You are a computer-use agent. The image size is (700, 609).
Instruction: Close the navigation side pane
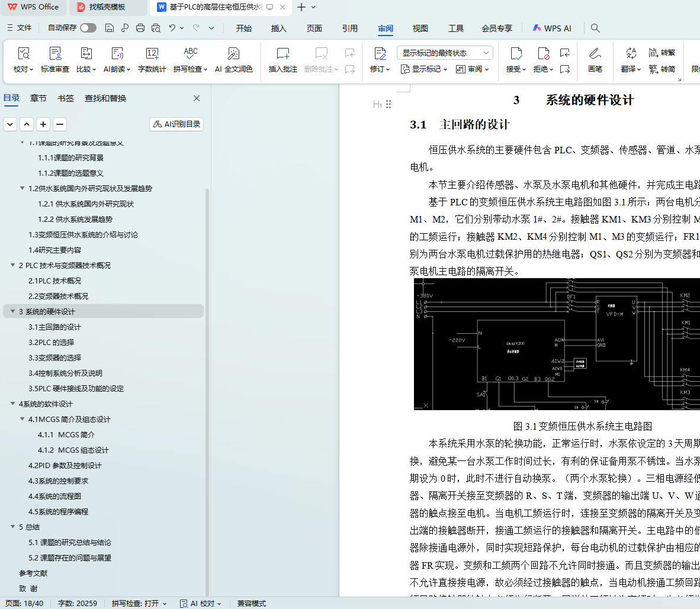pyautogui.click(x=197, y=98)
